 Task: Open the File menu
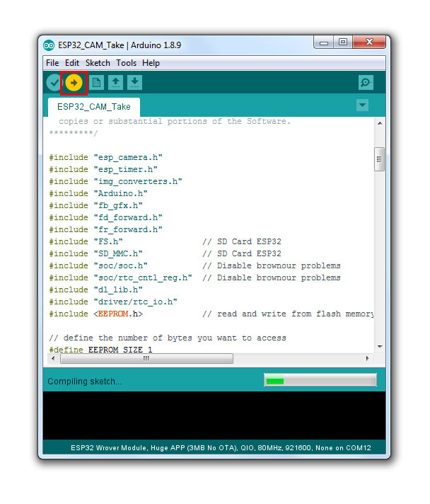[52, 63]
